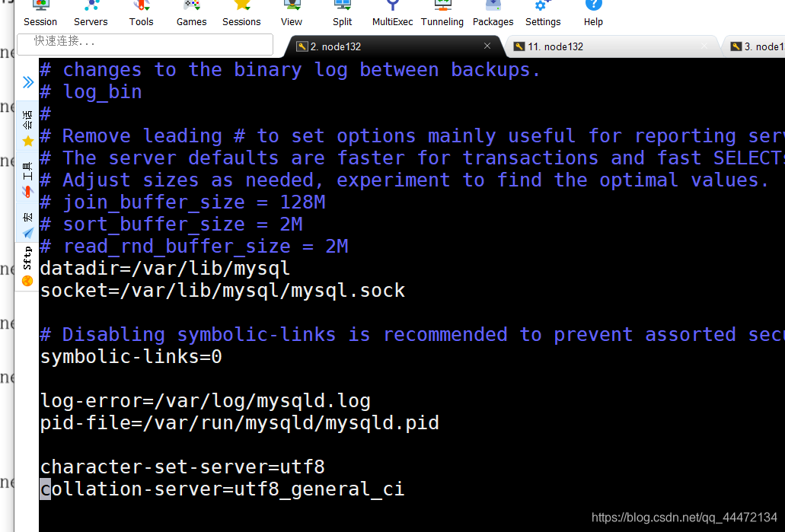
Task: Click the Tunneling icon
Action: [x=442, y=13]
